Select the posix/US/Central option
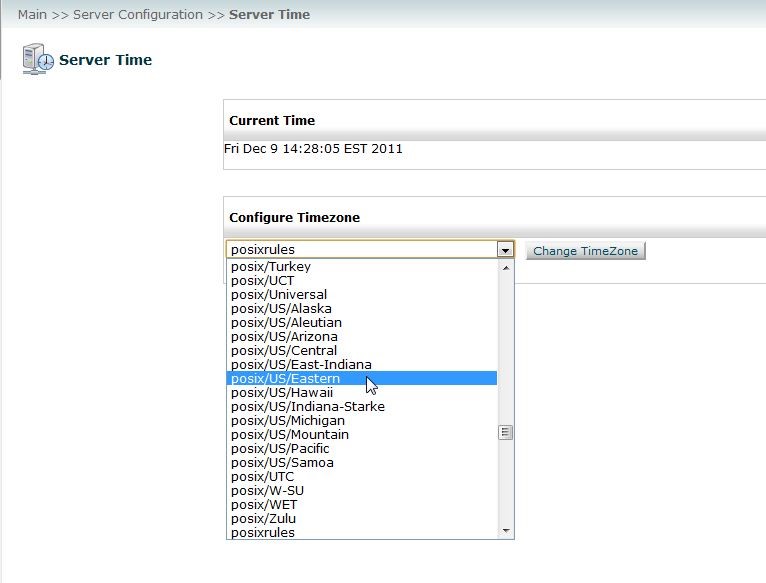 362,350
